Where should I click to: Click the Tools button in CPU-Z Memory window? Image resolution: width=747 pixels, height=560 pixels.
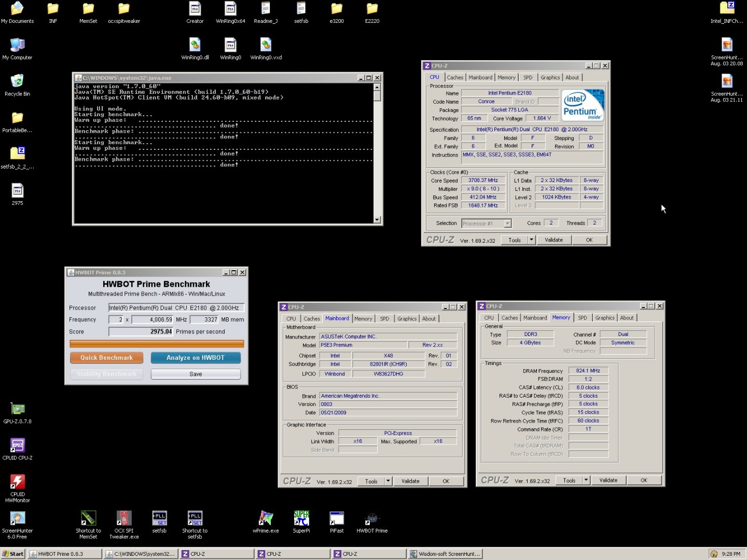(x=569, y=480)
